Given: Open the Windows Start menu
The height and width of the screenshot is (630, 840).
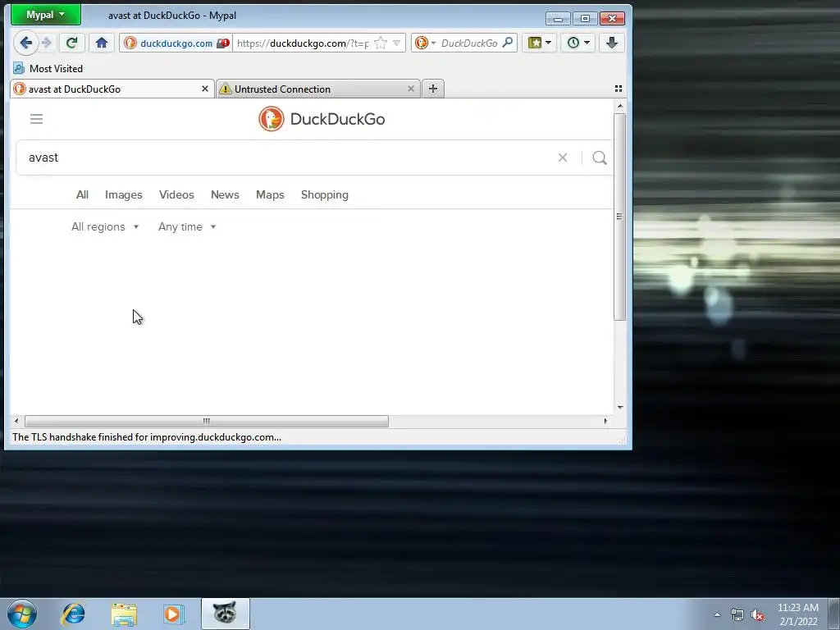Looking at the screenshot, I should [22, 614].
